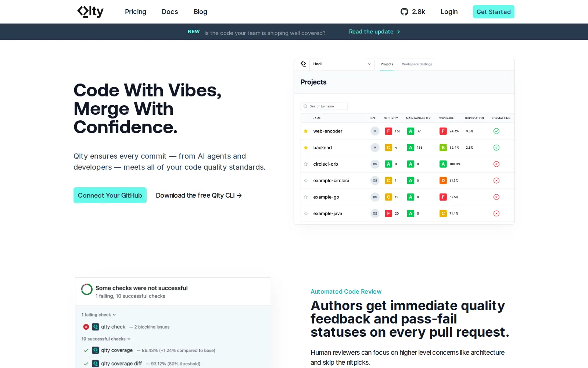Open the Pricing menu item

click(x=136, y=12)
